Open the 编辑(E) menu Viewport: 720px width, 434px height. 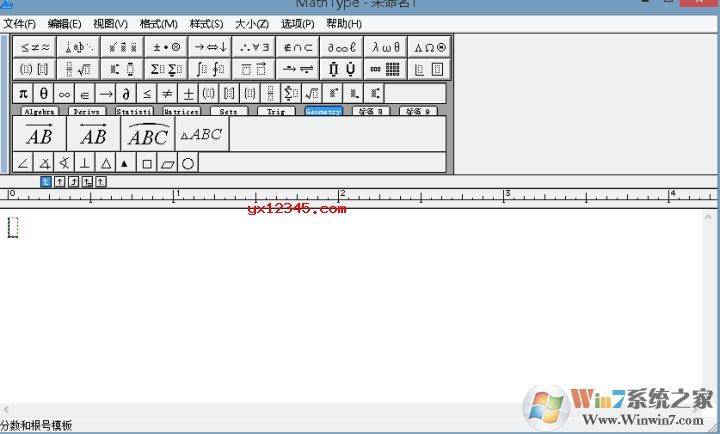(x=64, y=24)
